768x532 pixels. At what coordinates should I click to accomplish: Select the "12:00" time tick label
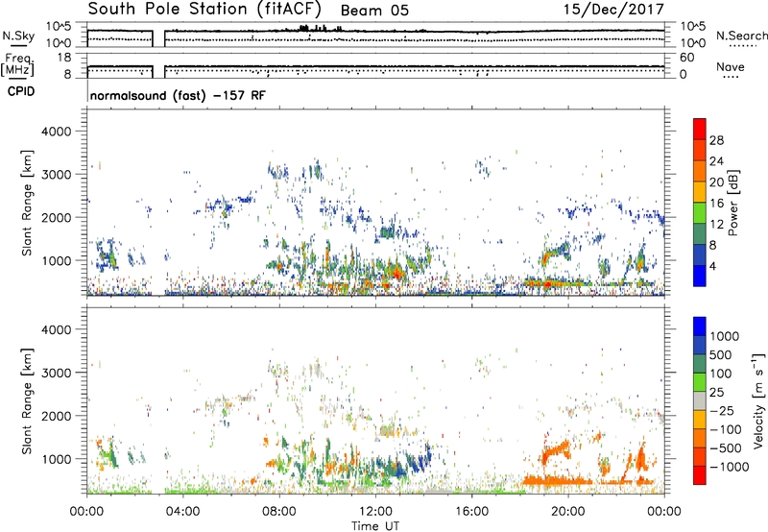(375, 512)
